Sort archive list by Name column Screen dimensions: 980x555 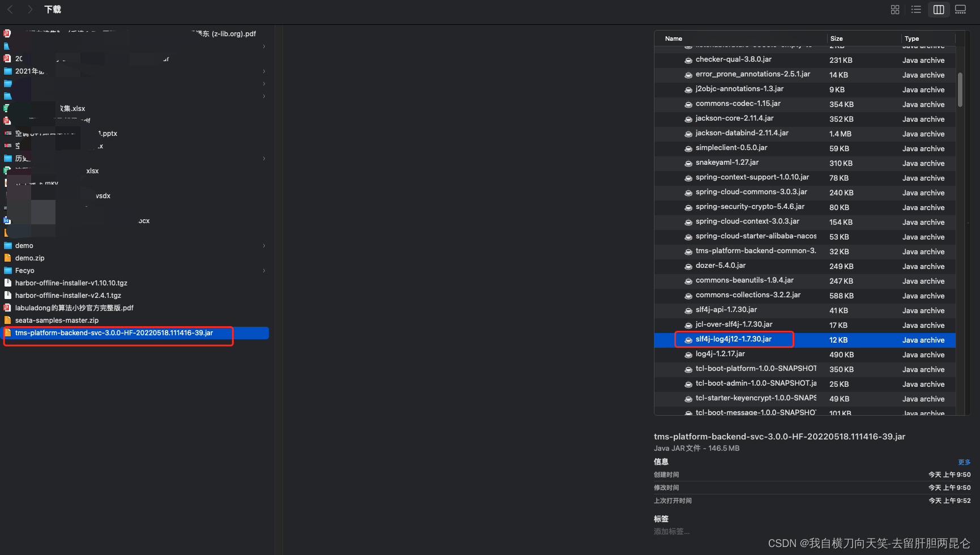point(741,39)
